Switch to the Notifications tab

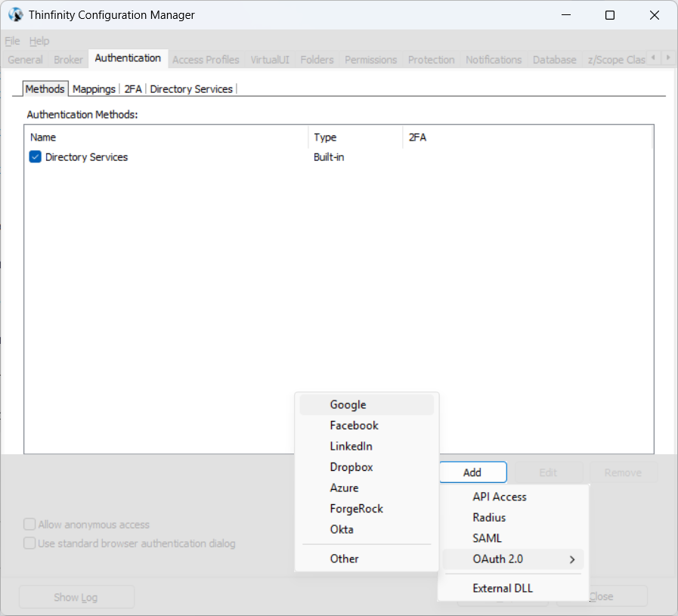tap(494, 60)
